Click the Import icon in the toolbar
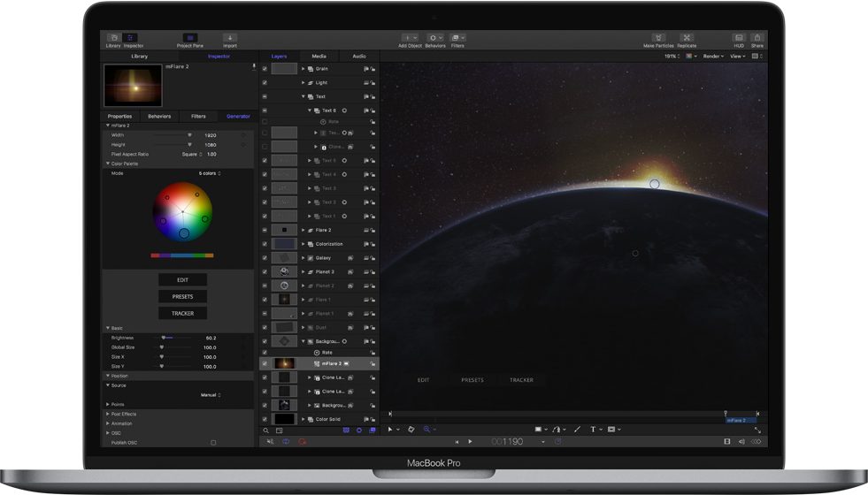This screenshot has width=868, height=495. tap(229, 39)
